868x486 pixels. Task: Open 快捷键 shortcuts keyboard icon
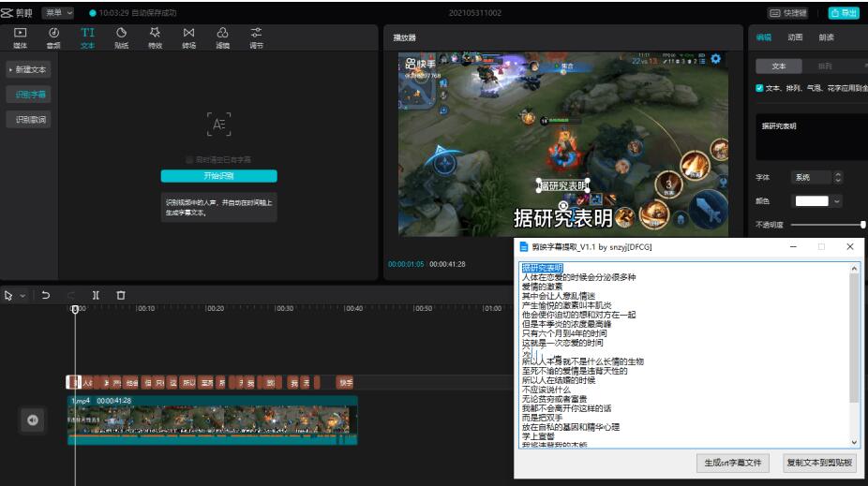(x=775, y=13)
